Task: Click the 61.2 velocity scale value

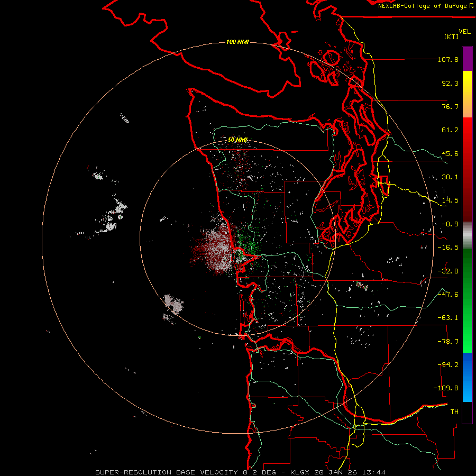Action: (x=450, y=130)
